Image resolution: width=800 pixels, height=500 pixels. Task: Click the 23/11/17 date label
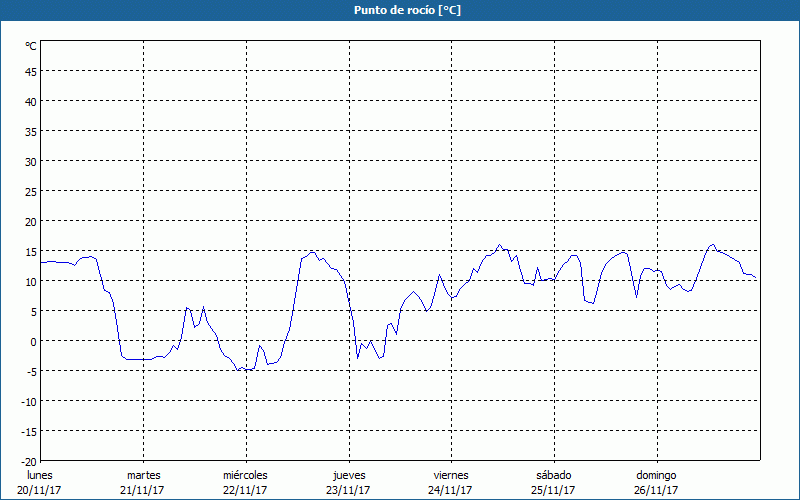coord(349,490)
